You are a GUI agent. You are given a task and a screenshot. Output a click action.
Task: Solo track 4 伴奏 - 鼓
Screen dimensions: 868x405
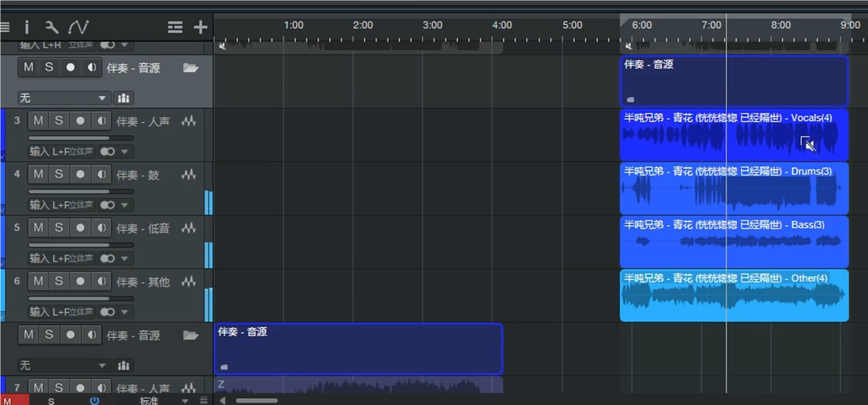point(59,174)
